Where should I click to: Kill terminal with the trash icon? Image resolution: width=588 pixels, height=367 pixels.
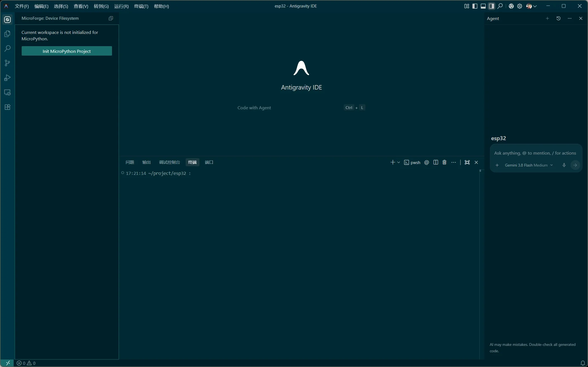pos(445,162)
